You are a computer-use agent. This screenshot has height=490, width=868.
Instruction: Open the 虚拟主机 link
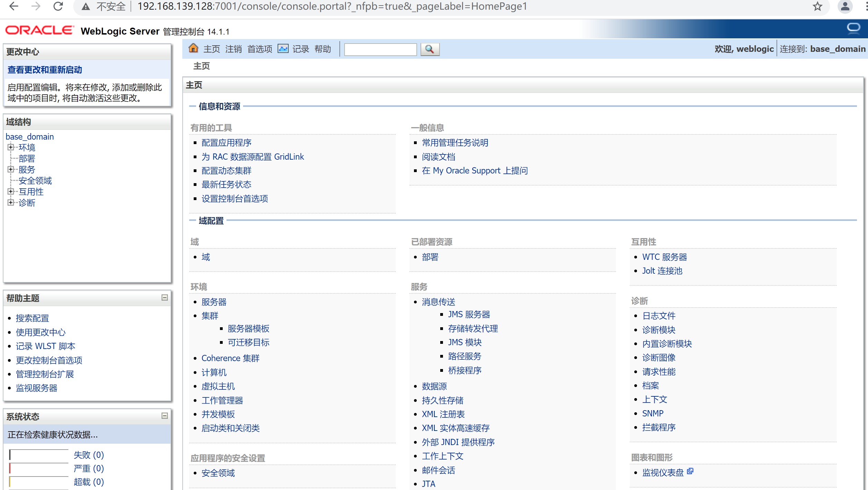coord(218,386)
